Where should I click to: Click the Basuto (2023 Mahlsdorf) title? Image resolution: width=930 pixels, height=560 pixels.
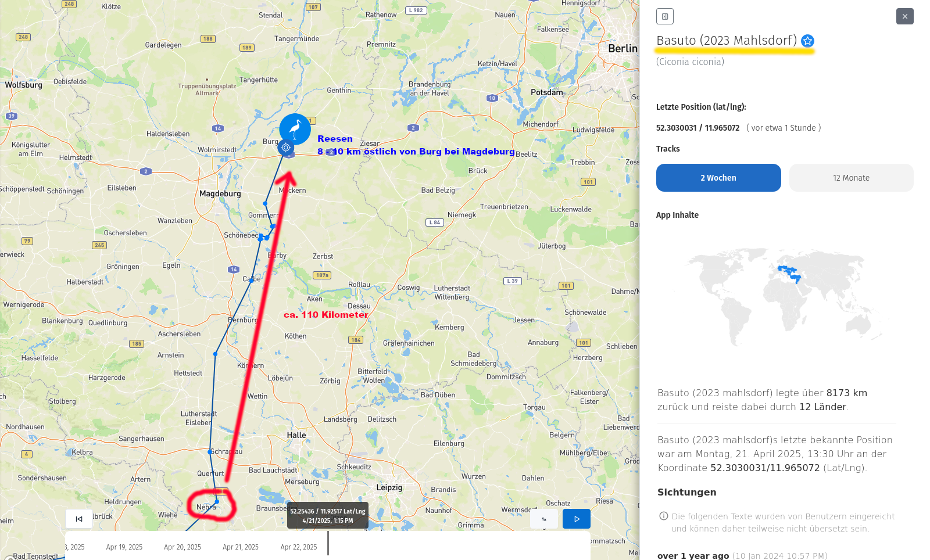click(x=727, y=40)
